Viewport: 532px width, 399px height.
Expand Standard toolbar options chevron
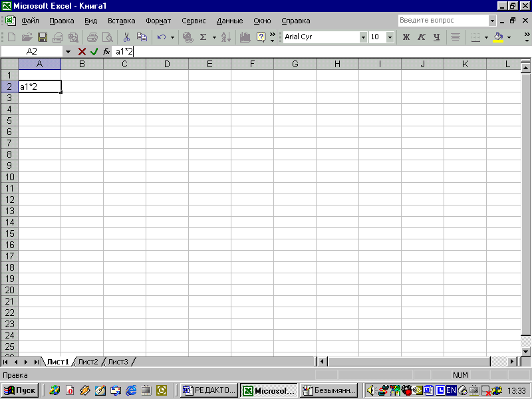point(272,37)
